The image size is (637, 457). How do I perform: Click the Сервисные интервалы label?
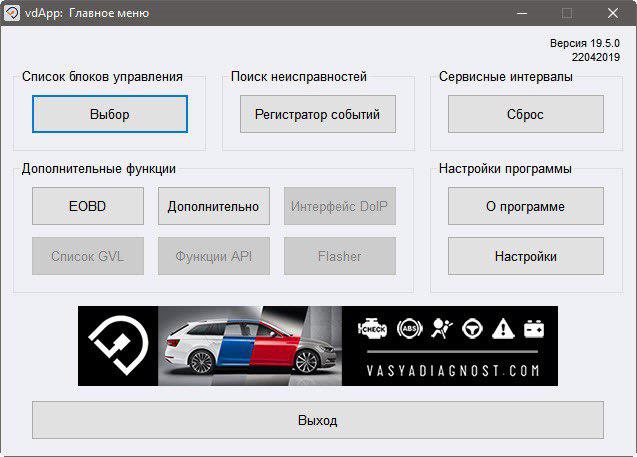pos(506,76)
